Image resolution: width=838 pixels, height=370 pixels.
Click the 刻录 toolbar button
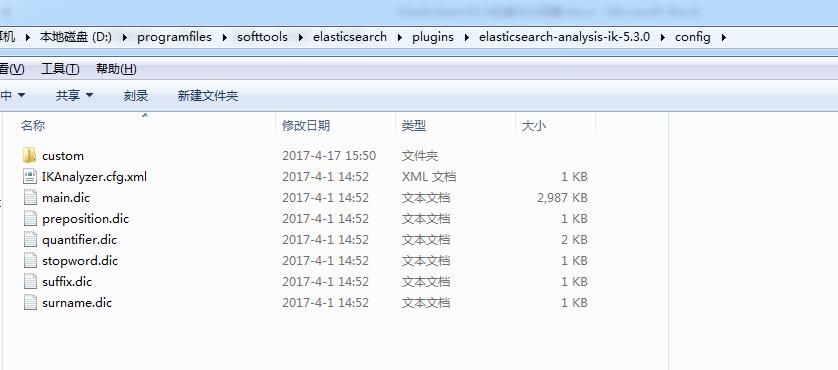[136, 96]
